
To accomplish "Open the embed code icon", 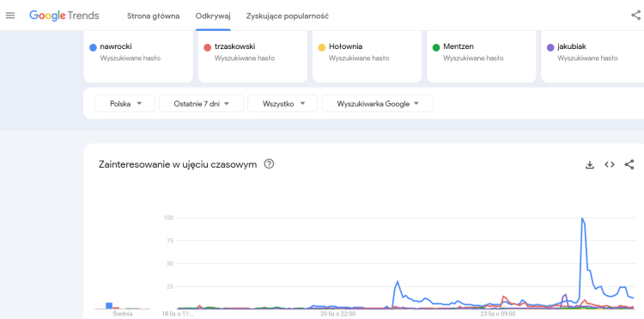I will [x=610, y=164].
